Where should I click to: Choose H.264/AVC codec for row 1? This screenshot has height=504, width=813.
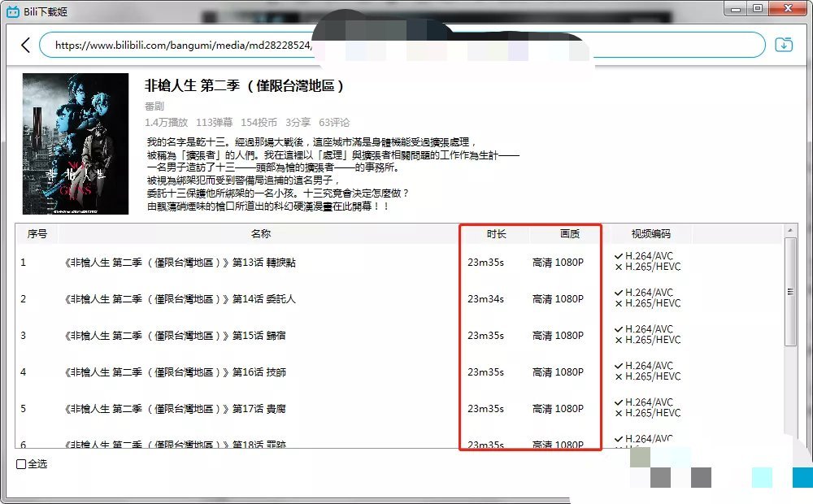(643, 255)
